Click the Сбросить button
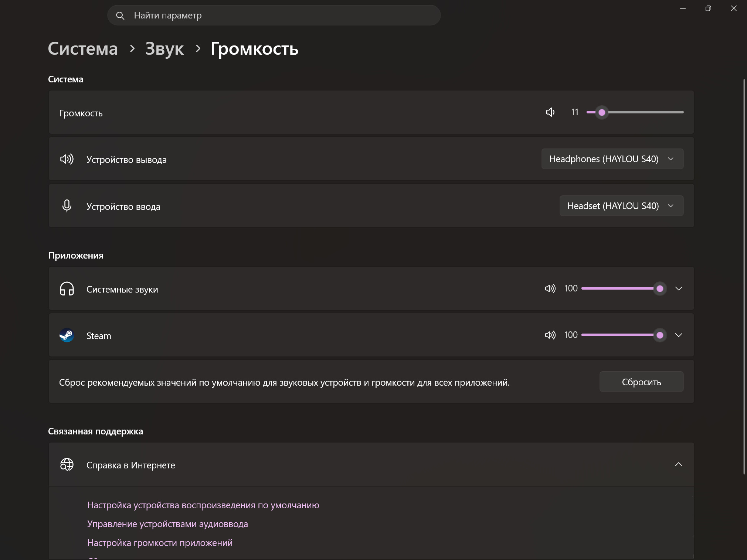747x560 pixels. [x=641, y=382]
